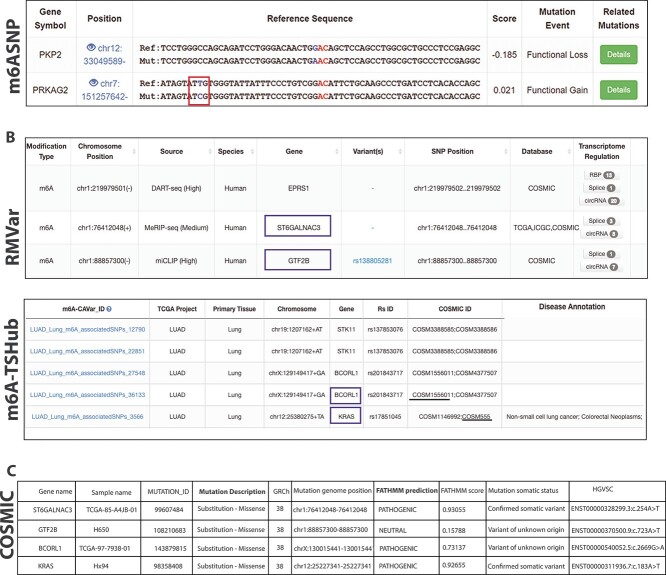Click the Splice badge in the ST6GALNAC3 row
666x575 pixels.
coord(601,221)
